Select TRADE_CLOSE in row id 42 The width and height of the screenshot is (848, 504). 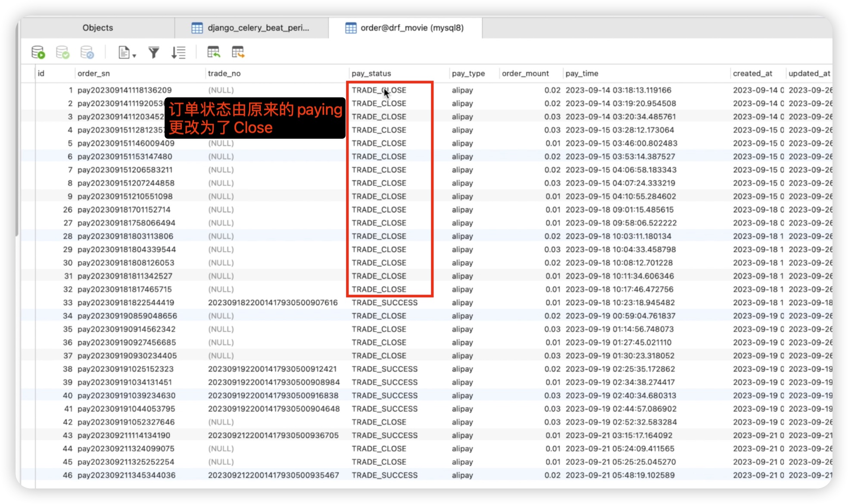pos(379,422)
